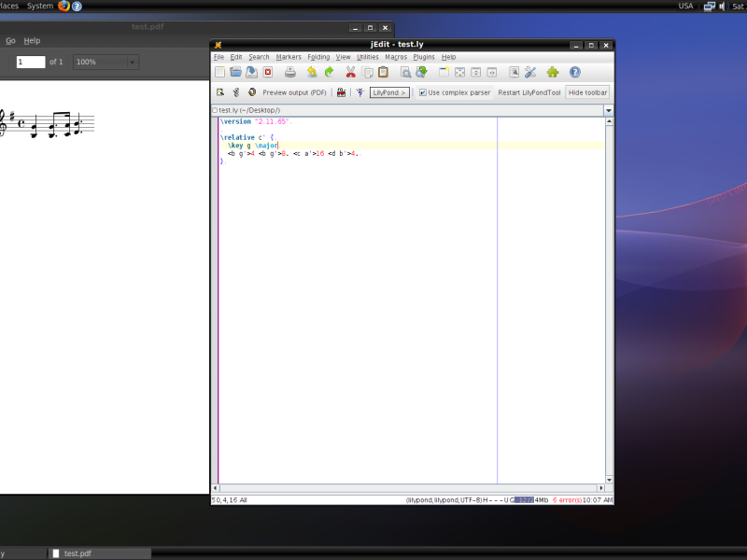Click the Find Next icon

(x=422, y=72)
